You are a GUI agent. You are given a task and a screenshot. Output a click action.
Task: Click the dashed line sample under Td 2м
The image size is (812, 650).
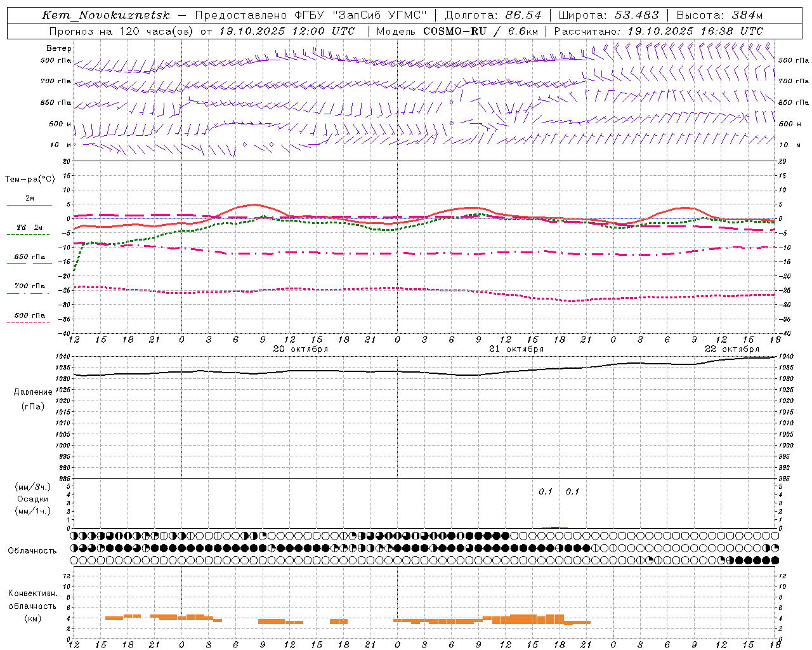(x=28, y=235)
